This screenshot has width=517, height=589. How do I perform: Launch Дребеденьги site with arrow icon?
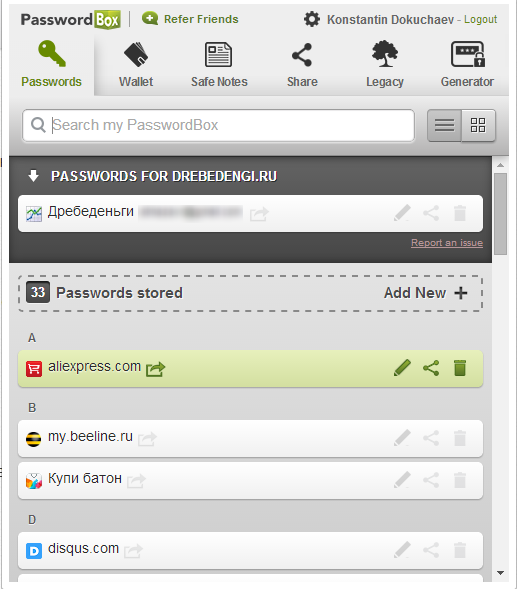259,214
